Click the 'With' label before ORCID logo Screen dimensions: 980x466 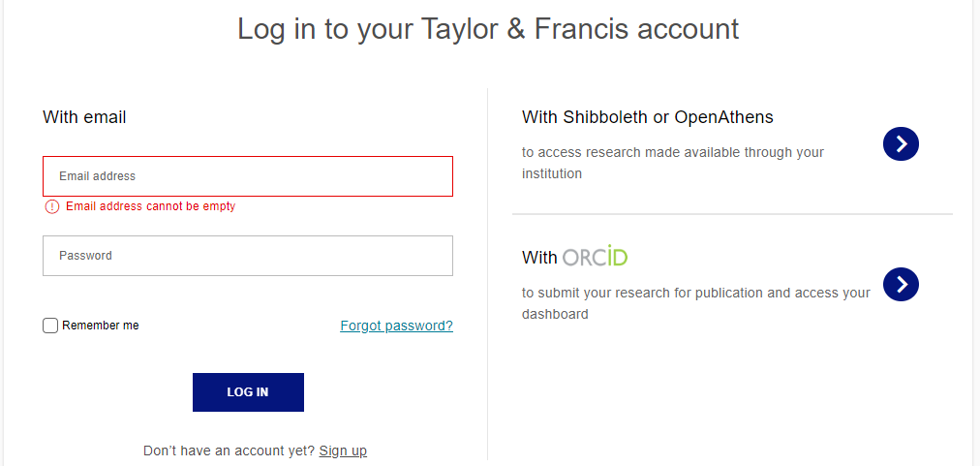[539, 258]
